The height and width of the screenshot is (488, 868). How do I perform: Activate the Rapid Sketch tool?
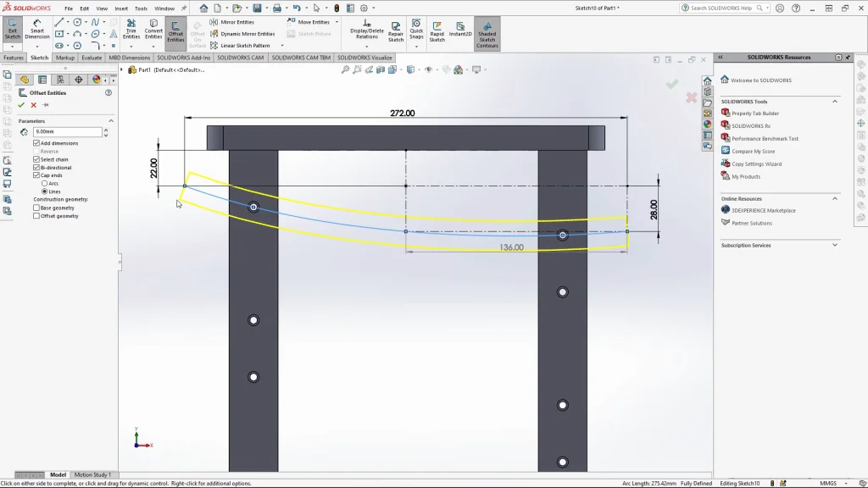pos(437,30)
